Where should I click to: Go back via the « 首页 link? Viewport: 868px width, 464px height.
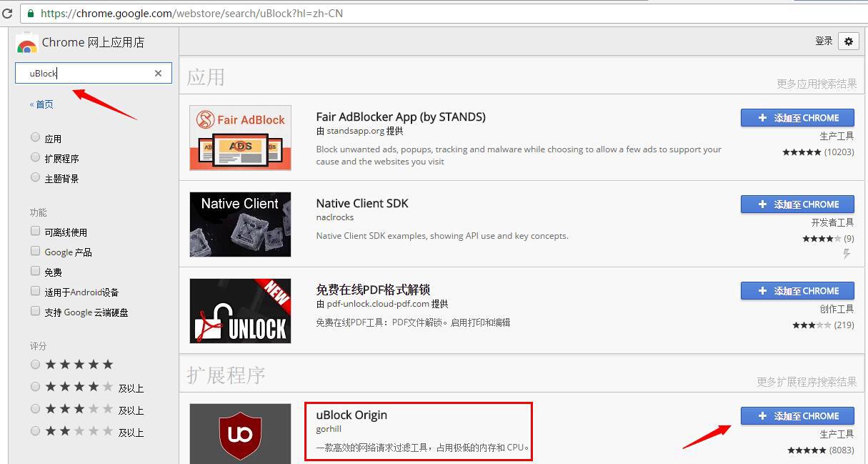[41, 104]
